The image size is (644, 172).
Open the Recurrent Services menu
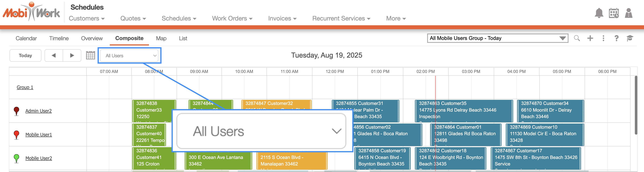click(341, 18)
